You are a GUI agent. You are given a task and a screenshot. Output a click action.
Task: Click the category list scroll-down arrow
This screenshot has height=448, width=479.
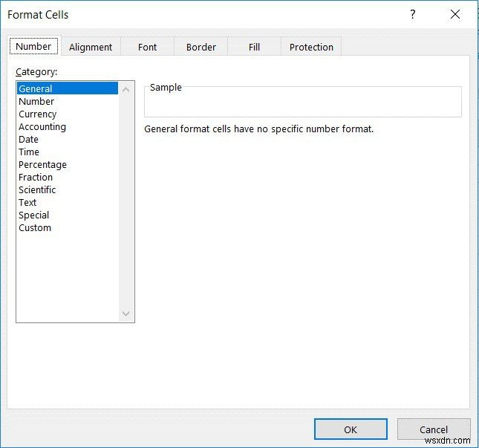click(126, 314)
